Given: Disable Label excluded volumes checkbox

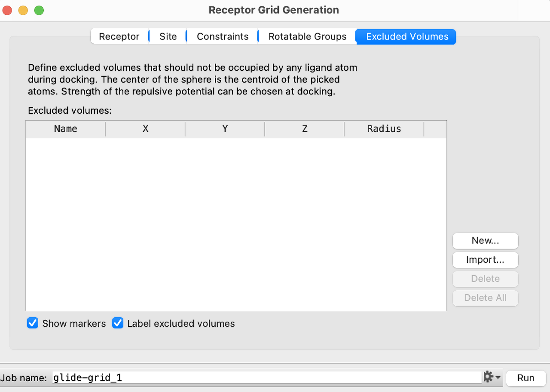Looking at the screenshot, I should coord(118,323).
